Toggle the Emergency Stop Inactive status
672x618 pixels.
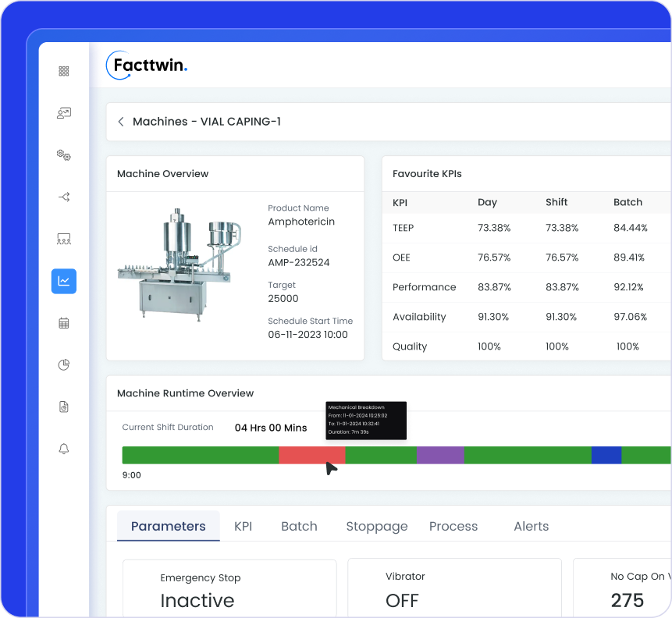coord(197,601)
